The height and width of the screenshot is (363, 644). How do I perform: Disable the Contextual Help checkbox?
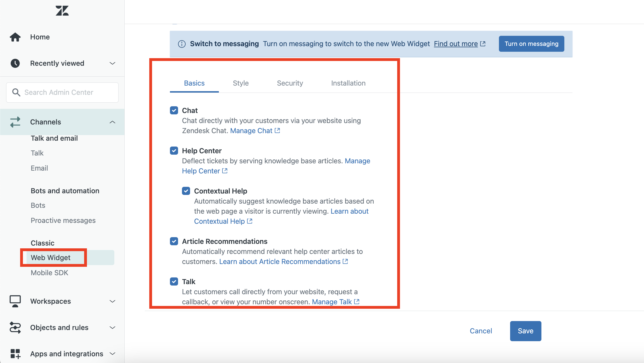186,191
